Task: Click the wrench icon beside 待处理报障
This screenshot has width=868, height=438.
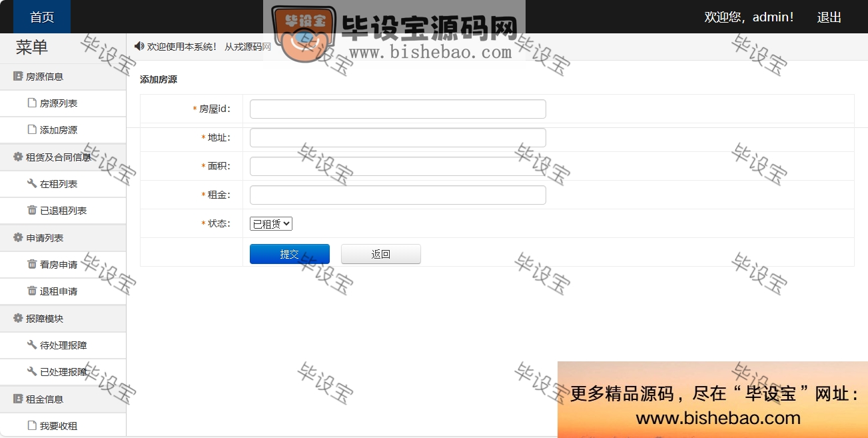Action: point(31,345)
